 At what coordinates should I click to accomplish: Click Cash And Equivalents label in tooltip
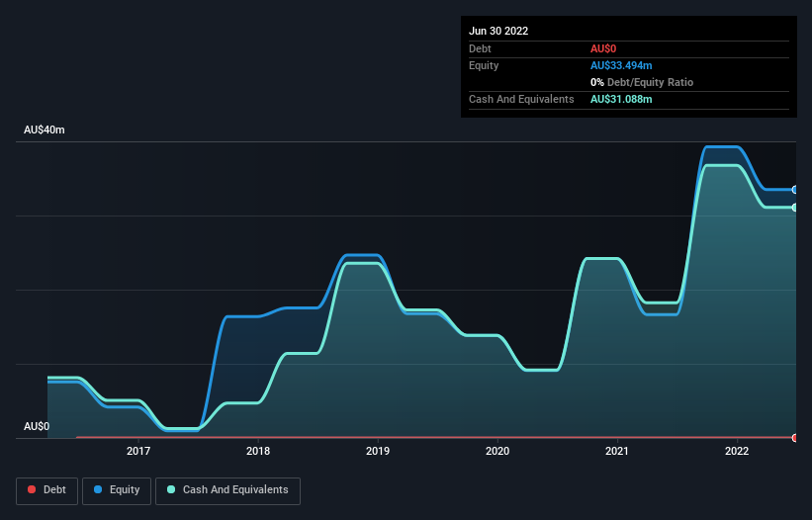(x=521, y=99)
